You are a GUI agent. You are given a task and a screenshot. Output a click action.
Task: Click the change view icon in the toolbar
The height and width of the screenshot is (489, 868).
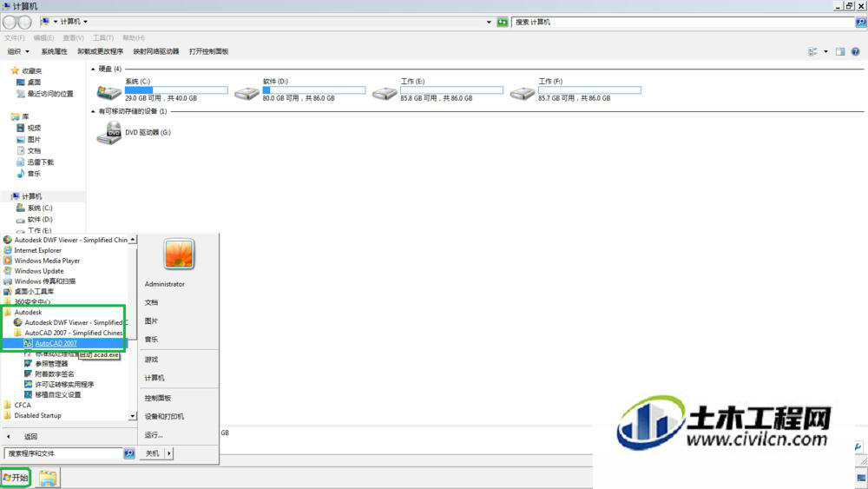pyautogui.click(x=812, y=51)
